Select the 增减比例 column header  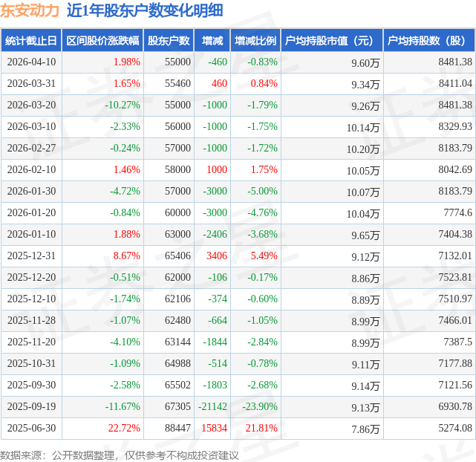[255, 41]
